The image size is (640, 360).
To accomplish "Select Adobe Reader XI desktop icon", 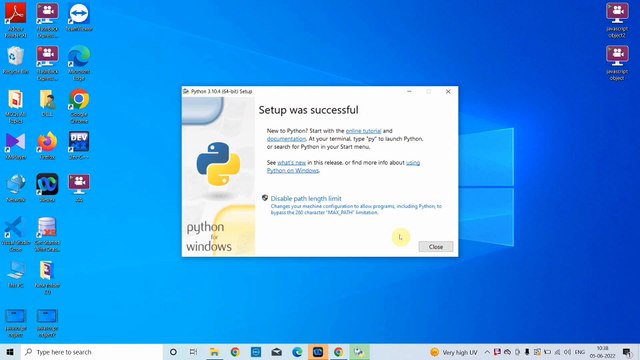I will 16,20.
